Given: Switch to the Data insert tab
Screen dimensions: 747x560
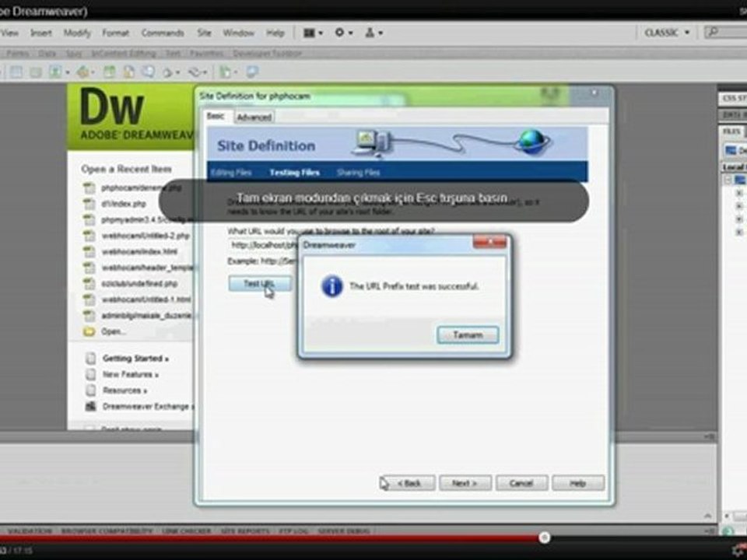Looking at the screenshot, I should click(x=47, y=53).
